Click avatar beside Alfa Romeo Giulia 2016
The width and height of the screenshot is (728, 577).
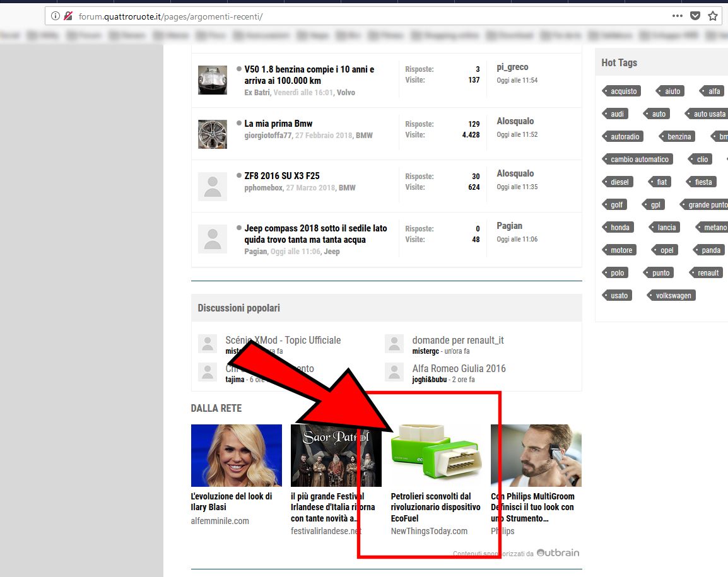pos(394,372)
